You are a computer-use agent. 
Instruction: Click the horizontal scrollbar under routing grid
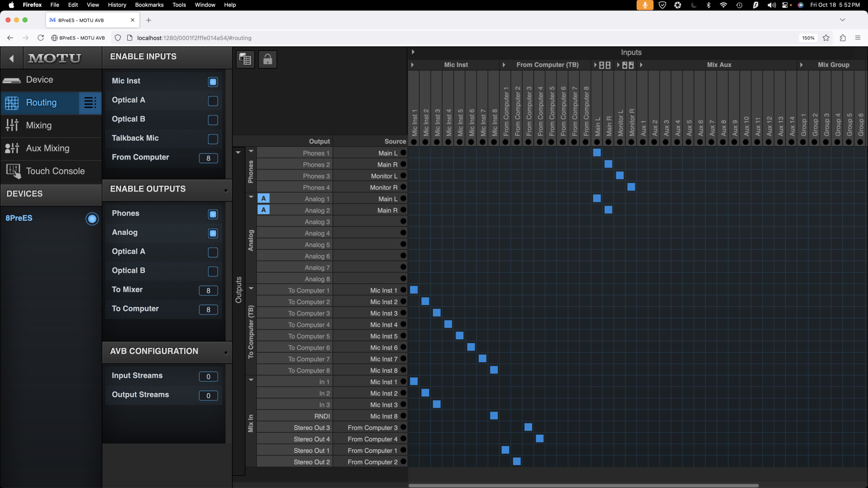(583, 485)
